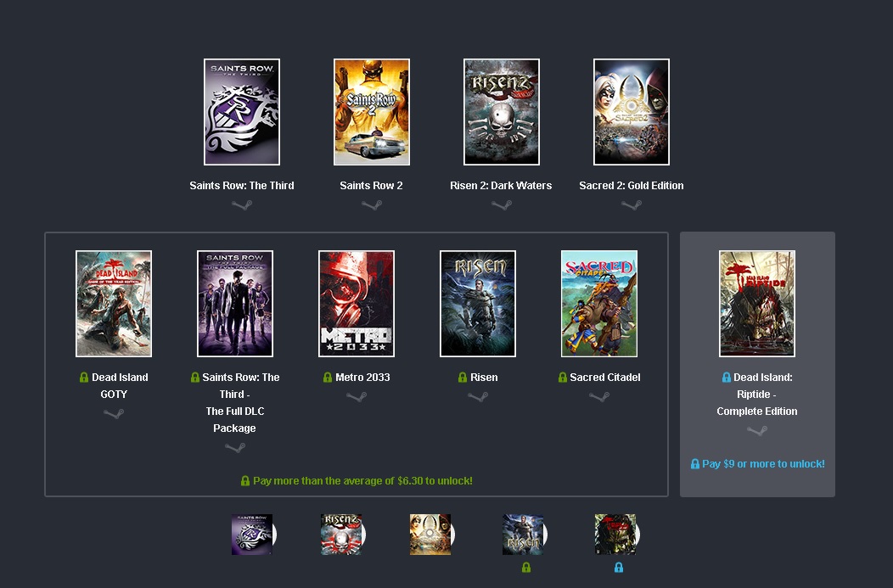Click green lock beside Dead Island GOTY
Viewport: 893px width, 588px height.
(x=84, y=378)
